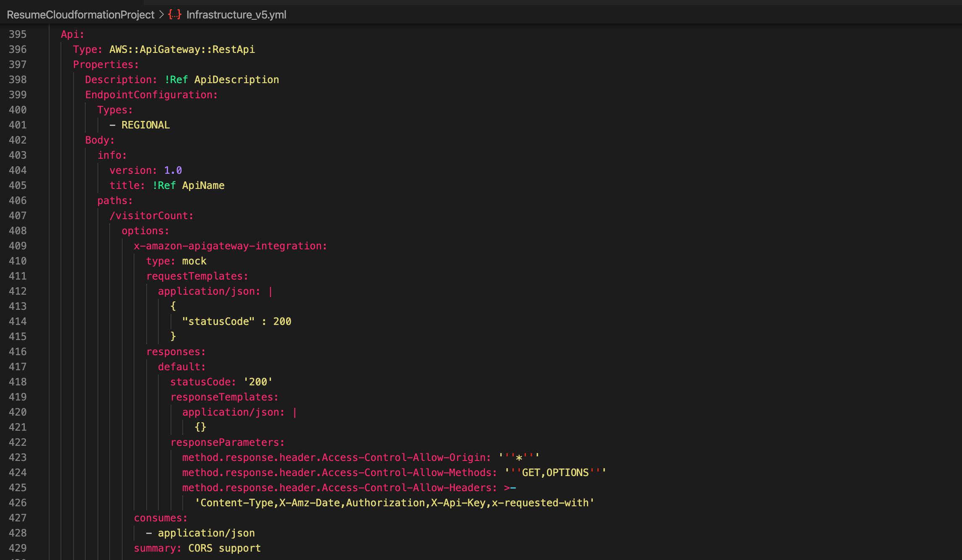Click the version value '1.0'
This screenshot has height=560, width=962.
point(173,170)
